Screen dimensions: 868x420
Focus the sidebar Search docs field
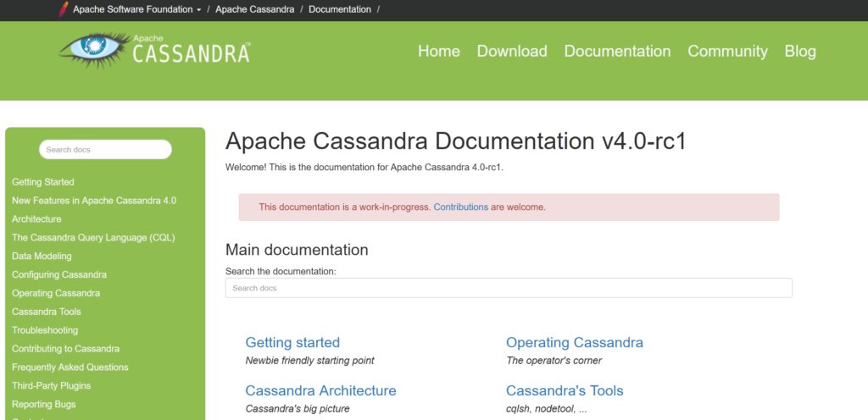105,150
